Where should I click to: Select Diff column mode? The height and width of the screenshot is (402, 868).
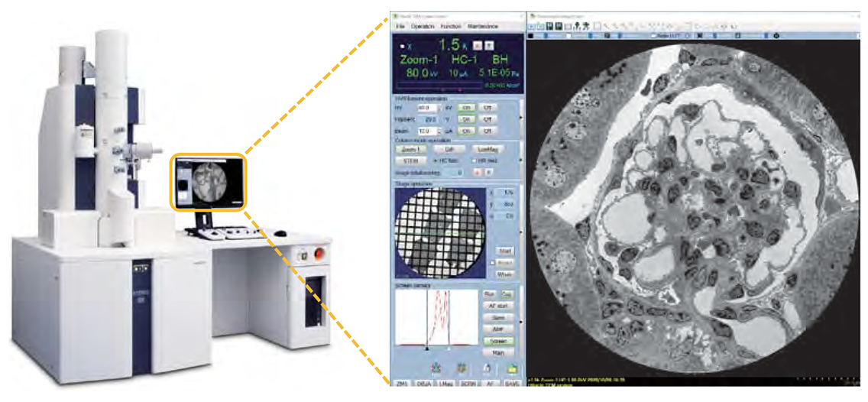tap(449, 149)
